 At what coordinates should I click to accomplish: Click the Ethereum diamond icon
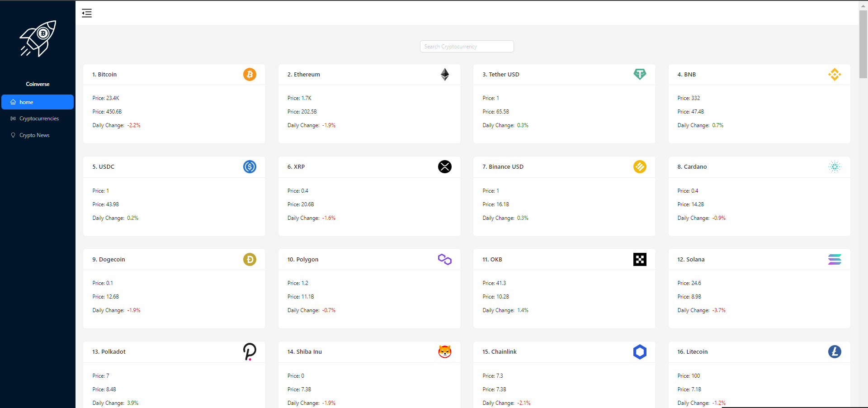445,74
